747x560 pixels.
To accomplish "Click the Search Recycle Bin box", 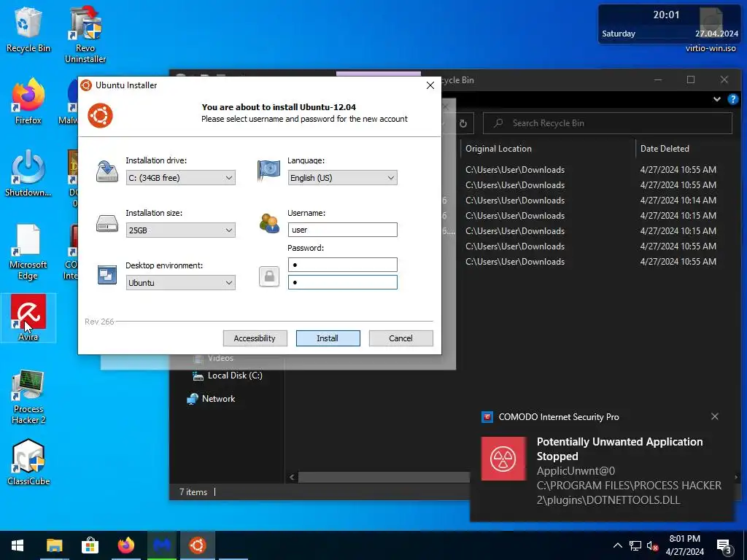I will click(x=608, y=123).
